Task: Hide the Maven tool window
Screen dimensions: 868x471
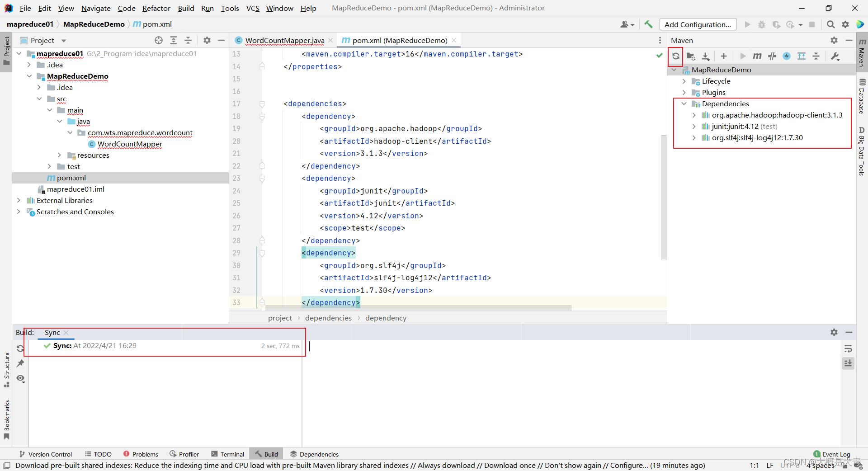Action: click(x=849, y=40)
